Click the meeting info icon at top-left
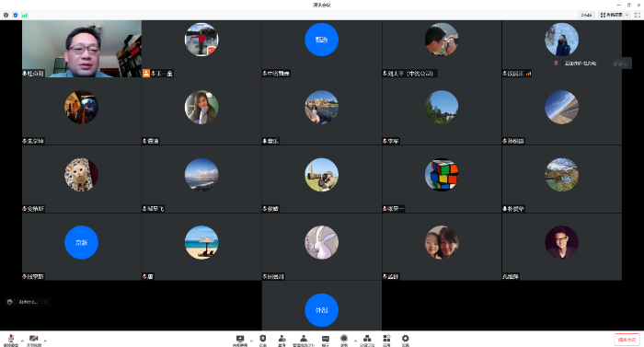Viewport: 644px width, 347px height. 6,15
